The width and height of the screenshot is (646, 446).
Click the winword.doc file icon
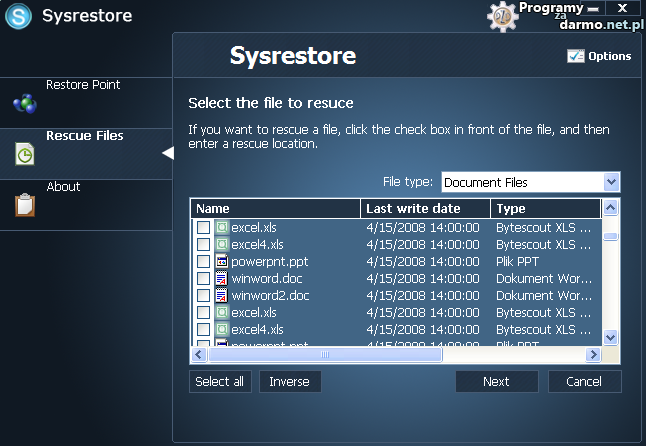click(x=222, y=279)
